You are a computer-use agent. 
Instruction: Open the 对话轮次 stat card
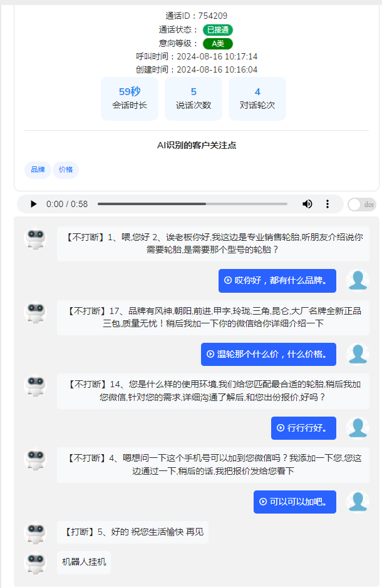point(257,98)
